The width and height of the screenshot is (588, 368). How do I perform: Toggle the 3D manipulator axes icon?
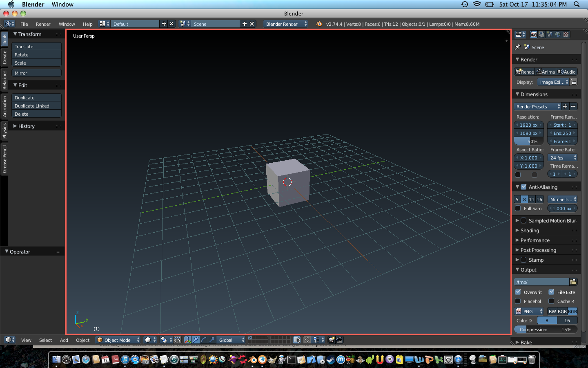point(187,340)
